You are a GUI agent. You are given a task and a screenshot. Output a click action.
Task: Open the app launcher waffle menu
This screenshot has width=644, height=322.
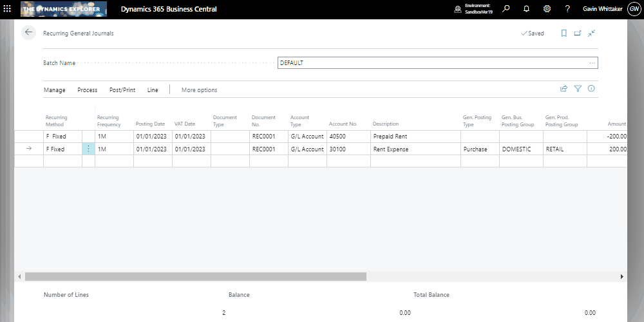tap(8, 9)
